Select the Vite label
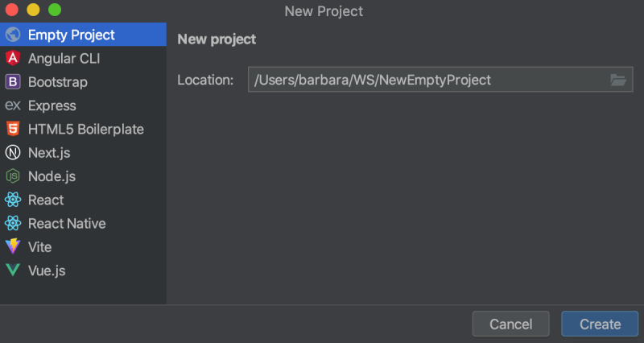644x343 pixels. point(39,247)
